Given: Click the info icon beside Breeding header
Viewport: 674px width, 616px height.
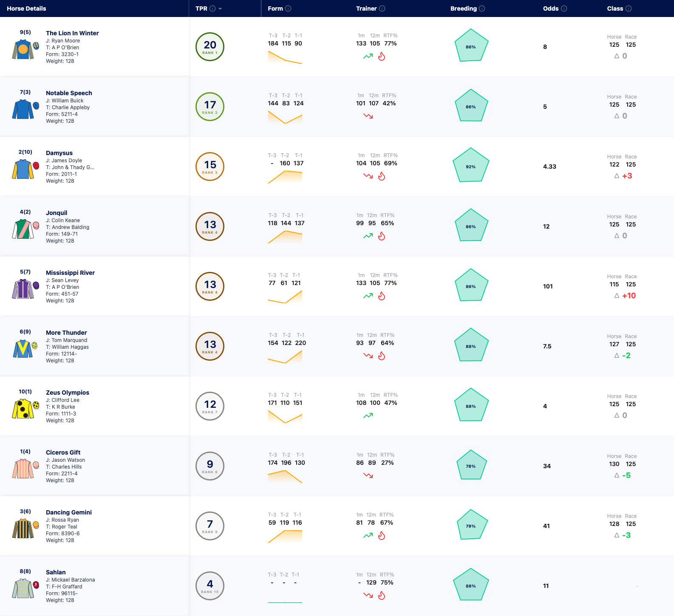Looking at the screenshot, I should click(482, 8).
